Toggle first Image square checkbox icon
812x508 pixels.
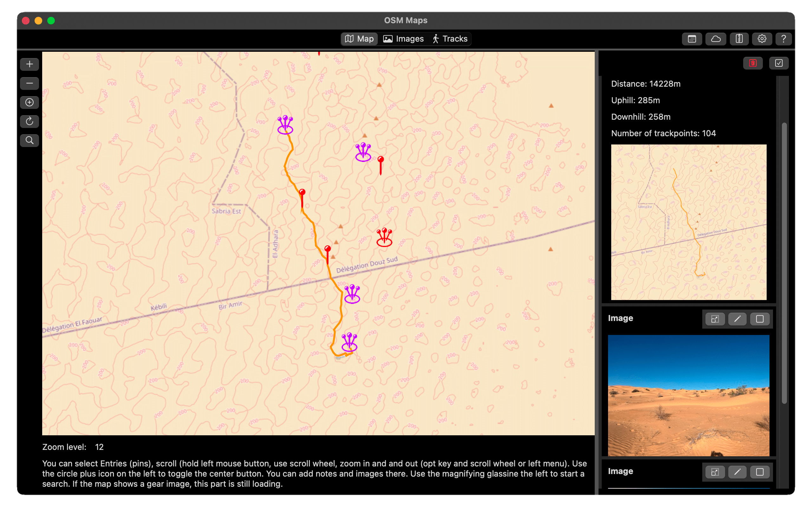760,319
